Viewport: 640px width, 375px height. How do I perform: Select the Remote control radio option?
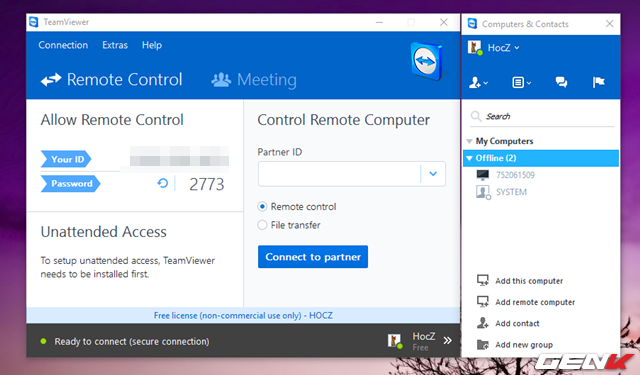click(x=262, y=206)
